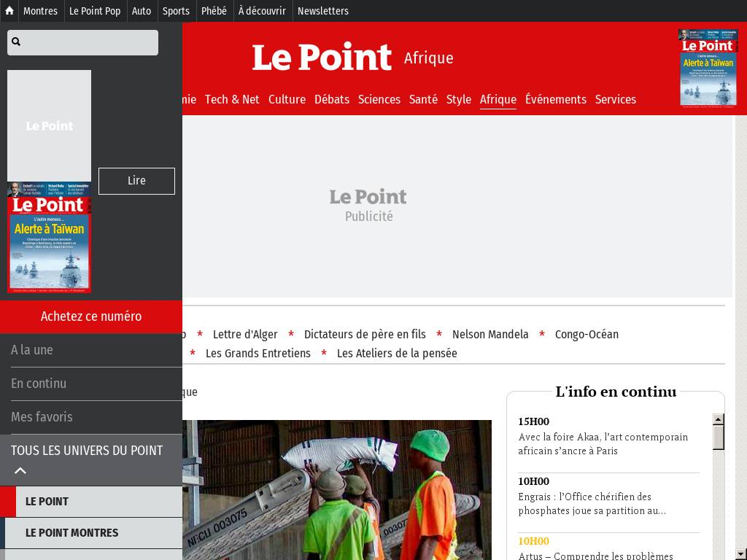Open the Taiwan magazine cover in sidebar
This screenshot has width=747, height=560.
49,237
